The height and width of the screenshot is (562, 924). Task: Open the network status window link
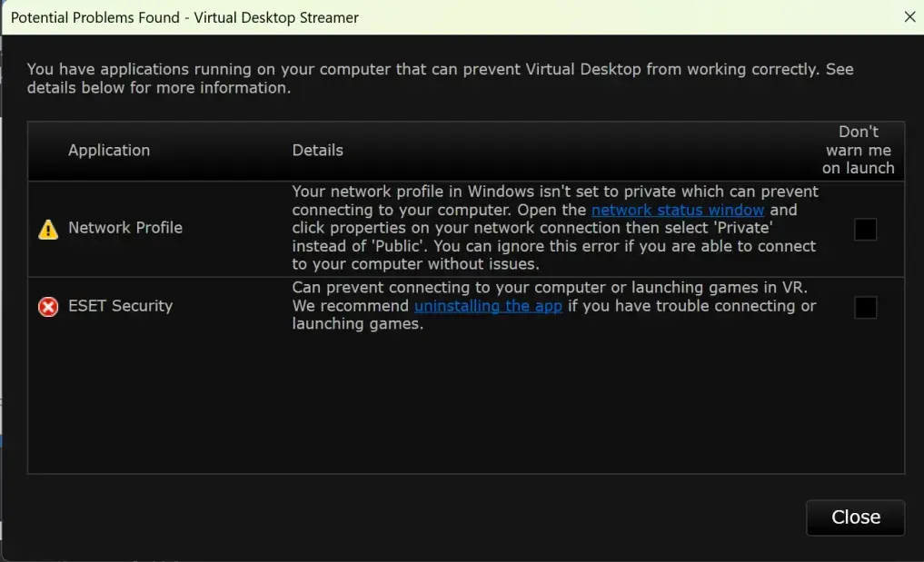tap(678, 210)
